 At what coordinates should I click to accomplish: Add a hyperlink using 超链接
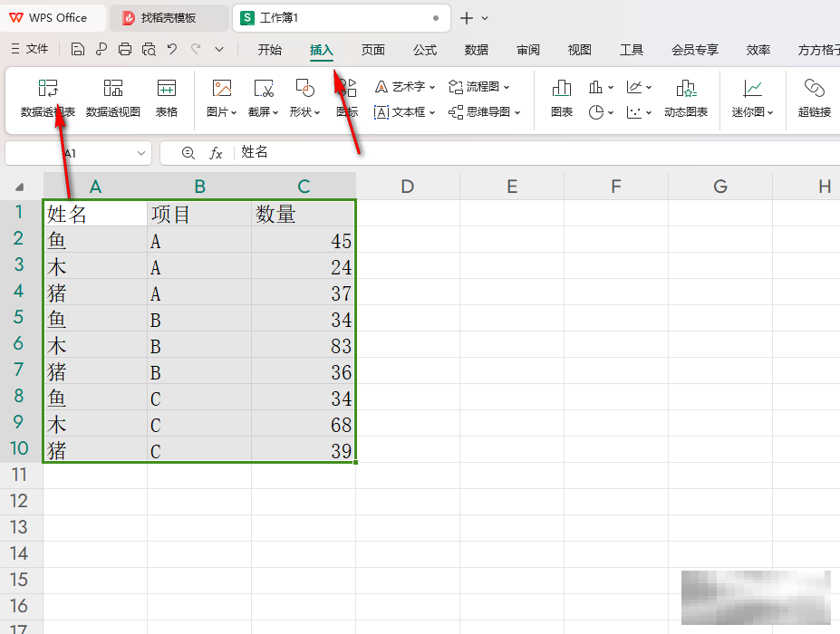[x=813, y=98]
